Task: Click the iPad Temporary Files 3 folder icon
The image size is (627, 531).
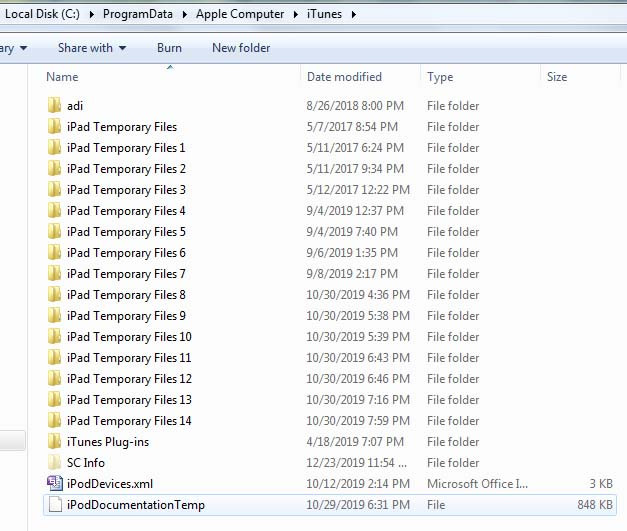Action: pos(54,190)
